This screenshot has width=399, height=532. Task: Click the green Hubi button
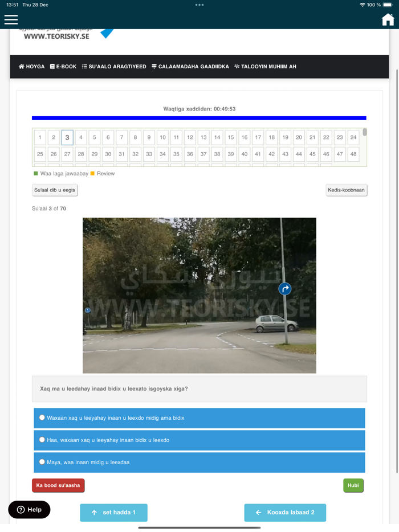click(x=353, y=485)
